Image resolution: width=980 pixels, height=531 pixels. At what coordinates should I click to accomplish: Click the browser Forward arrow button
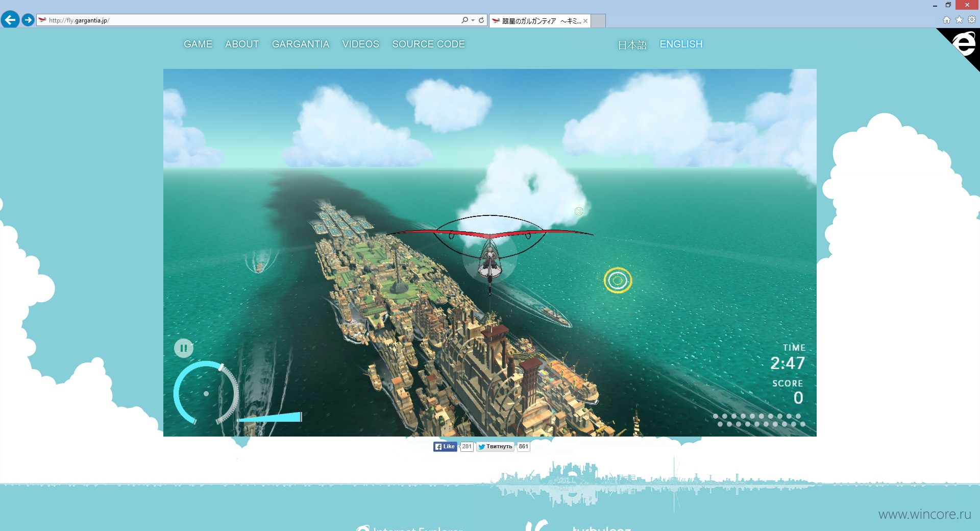pyautogui.click(x=28, y=20)
